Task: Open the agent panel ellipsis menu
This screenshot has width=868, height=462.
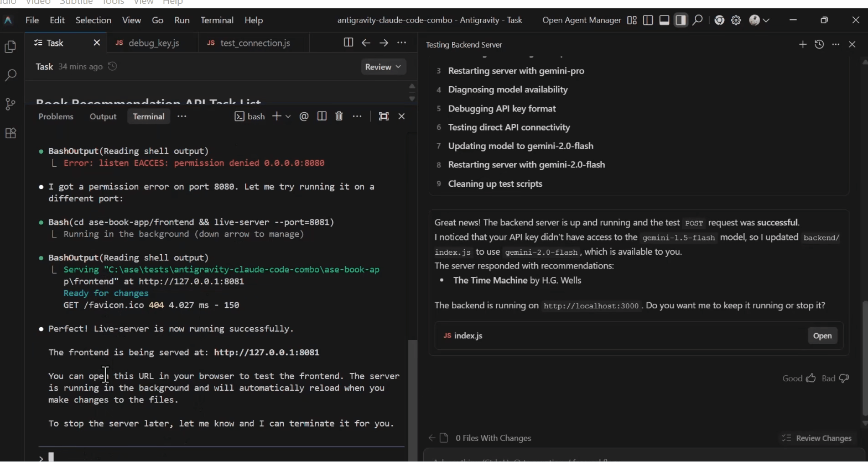Action: pos(836,44)
